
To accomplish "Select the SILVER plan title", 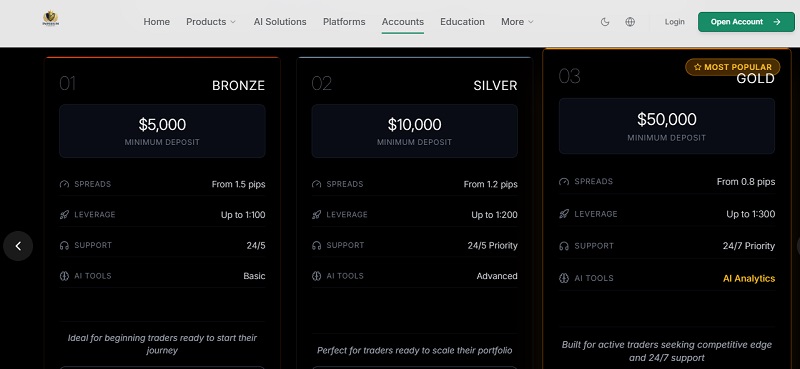I will [495, 86].
